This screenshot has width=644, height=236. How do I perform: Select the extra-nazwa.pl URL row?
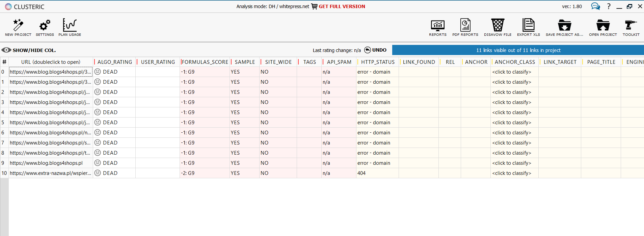click(x=50, y=173)
